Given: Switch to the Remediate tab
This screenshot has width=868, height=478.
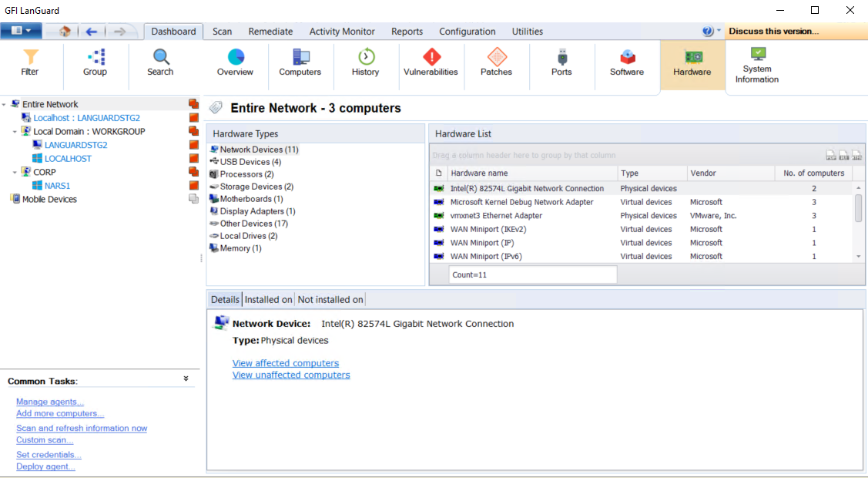Looking at the screenshot, I should 270,32.
